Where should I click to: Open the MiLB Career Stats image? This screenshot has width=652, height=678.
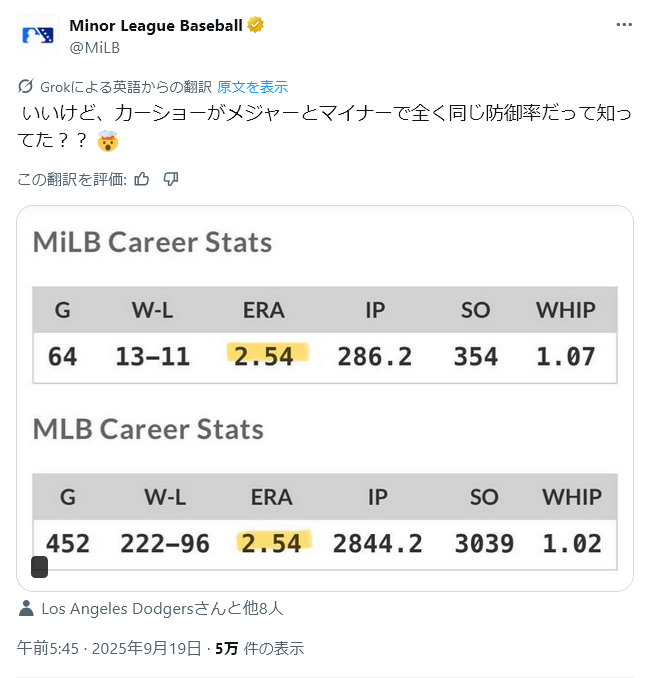point(325,398)
